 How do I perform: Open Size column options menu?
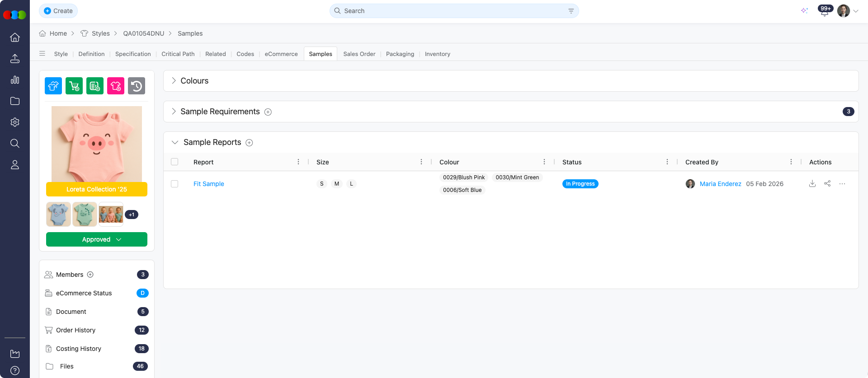click(x=421, y=162)
